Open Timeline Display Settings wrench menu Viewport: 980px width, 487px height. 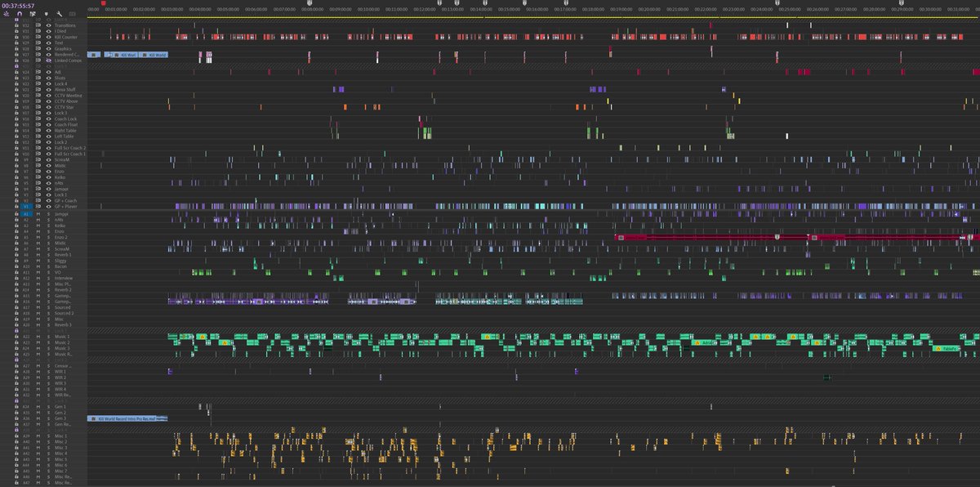click(59, 14)
